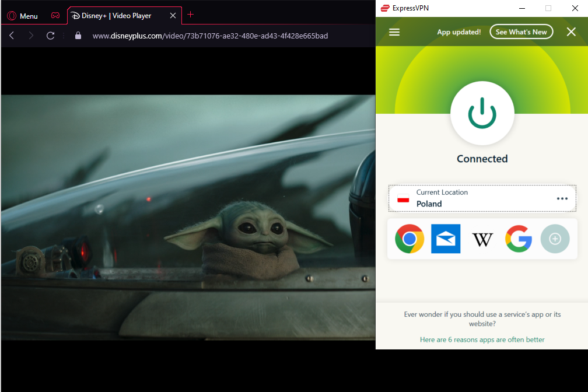This screenshot has height=392, width=588.
Task: Close the ExpressVPN window
Action: [x=575, y=8]
